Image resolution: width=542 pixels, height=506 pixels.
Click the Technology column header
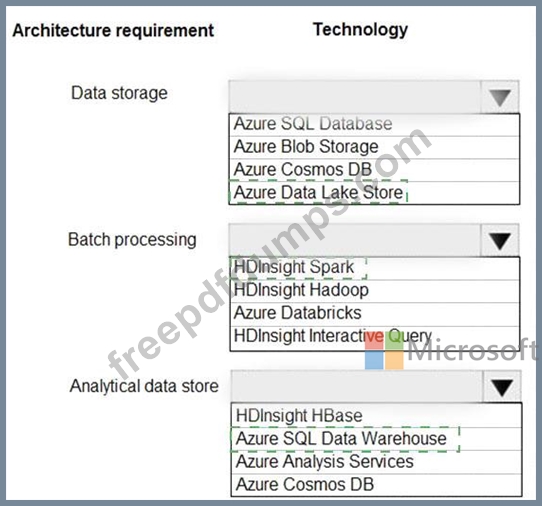point(361,30)
